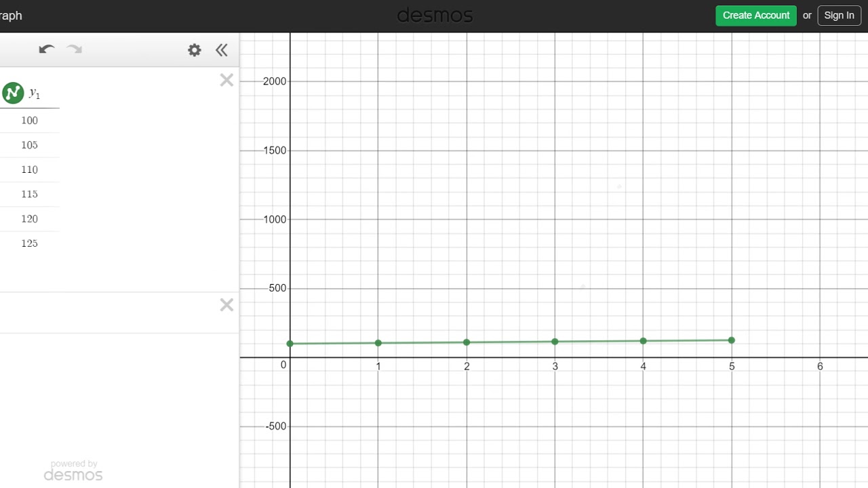Redo the last undone action
Viewport: 868px width, 488px height.
[x=75, y=49]
